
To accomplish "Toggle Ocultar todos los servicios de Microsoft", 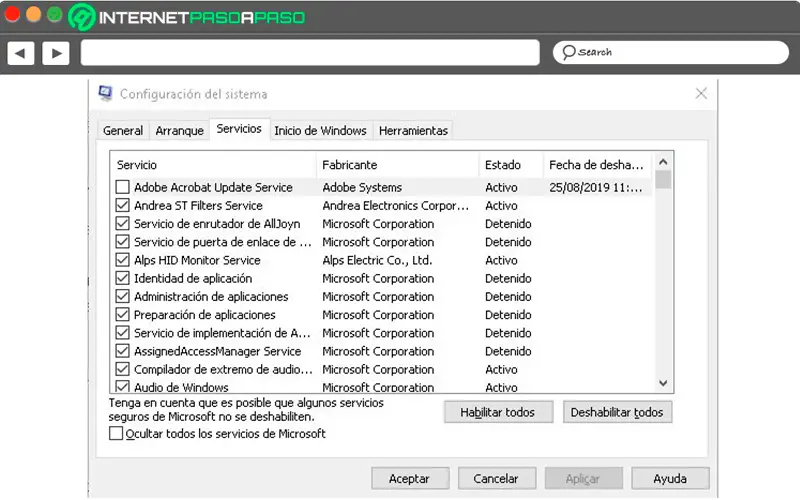I will (x=117, y=434).
